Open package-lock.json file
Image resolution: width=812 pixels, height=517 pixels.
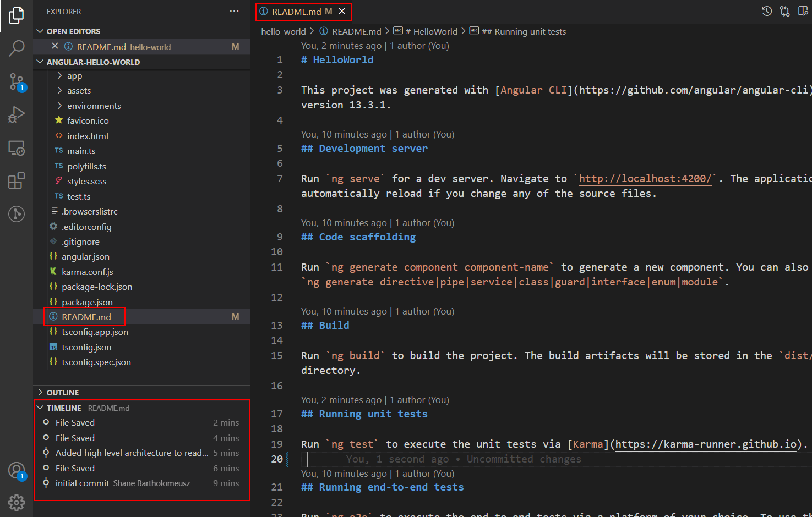pos(97,287)
